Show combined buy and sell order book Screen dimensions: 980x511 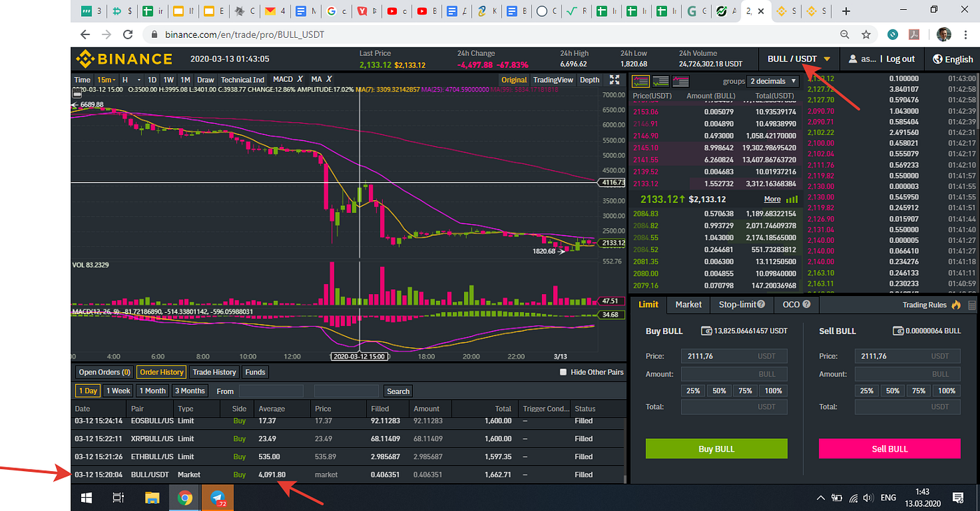pyautogui.click(x=640, y=80)
